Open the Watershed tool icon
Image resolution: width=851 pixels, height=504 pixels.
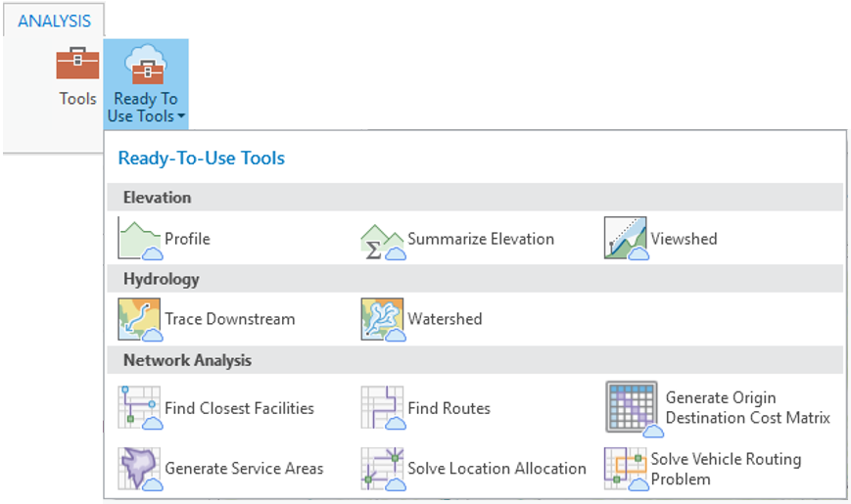coord(383,319)
